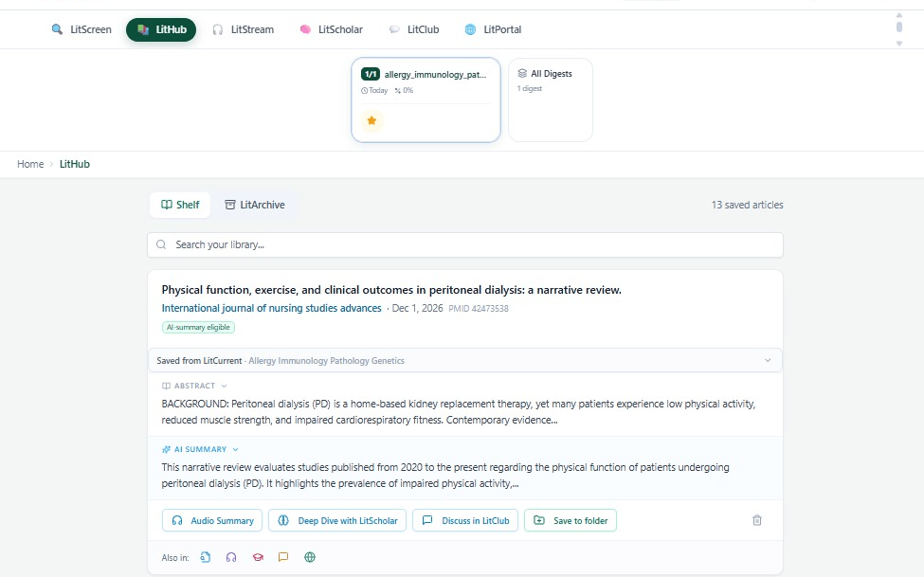
Task: Go to the LitStream section
Action: tap(244, 29)
